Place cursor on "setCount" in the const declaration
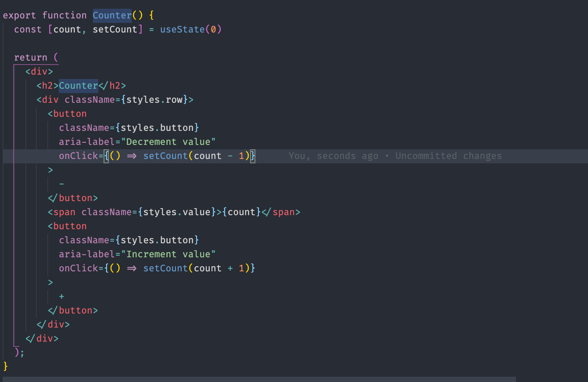 tap(115, 29)
